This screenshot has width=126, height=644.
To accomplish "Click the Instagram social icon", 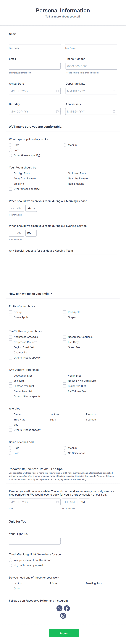I will (x=63, y=616).
